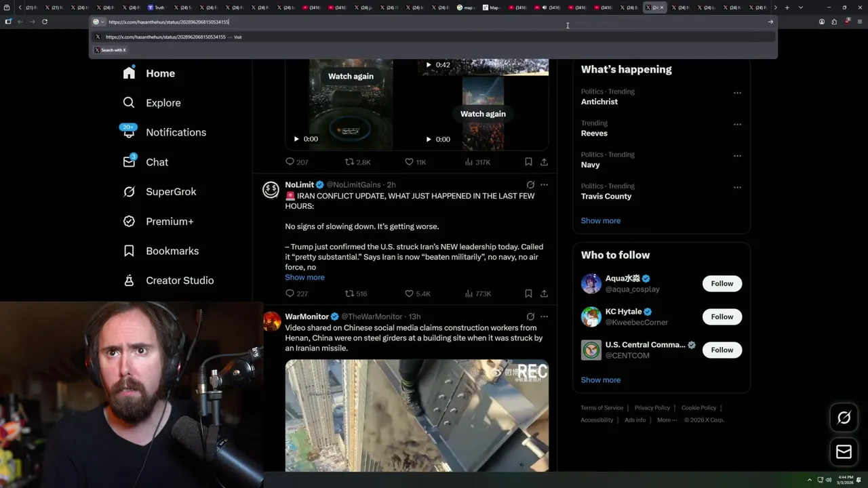The width and height of the screenshot is (868, 488).
Task: Ask Grok about the WarMonitor post
Action: click(530, 317)
